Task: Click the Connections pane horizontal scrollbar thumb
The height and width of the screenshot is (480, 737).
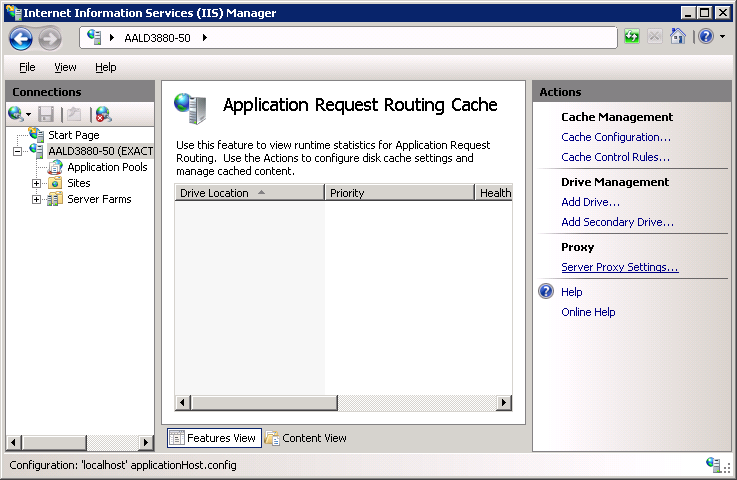Action: [54, 442]
